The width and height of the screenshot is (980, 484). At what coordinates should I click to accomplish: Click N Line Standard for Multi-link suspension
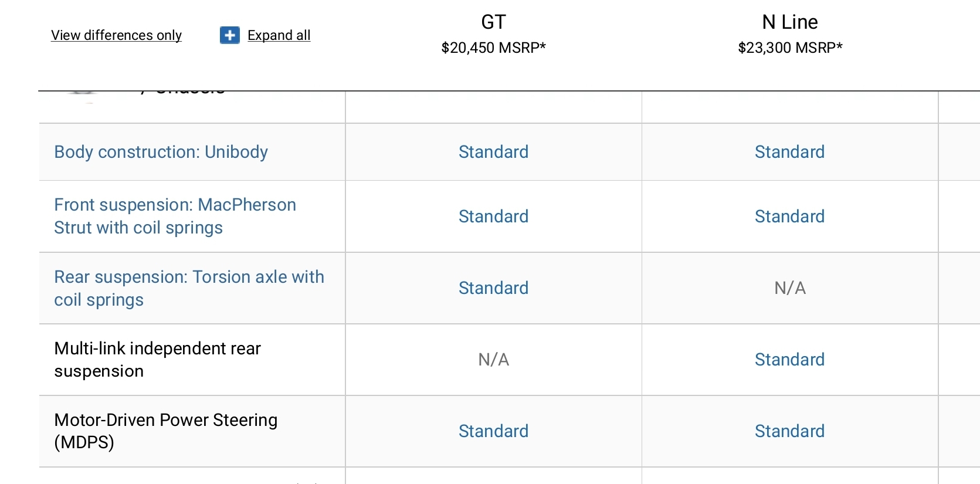(x=789, y=360)
